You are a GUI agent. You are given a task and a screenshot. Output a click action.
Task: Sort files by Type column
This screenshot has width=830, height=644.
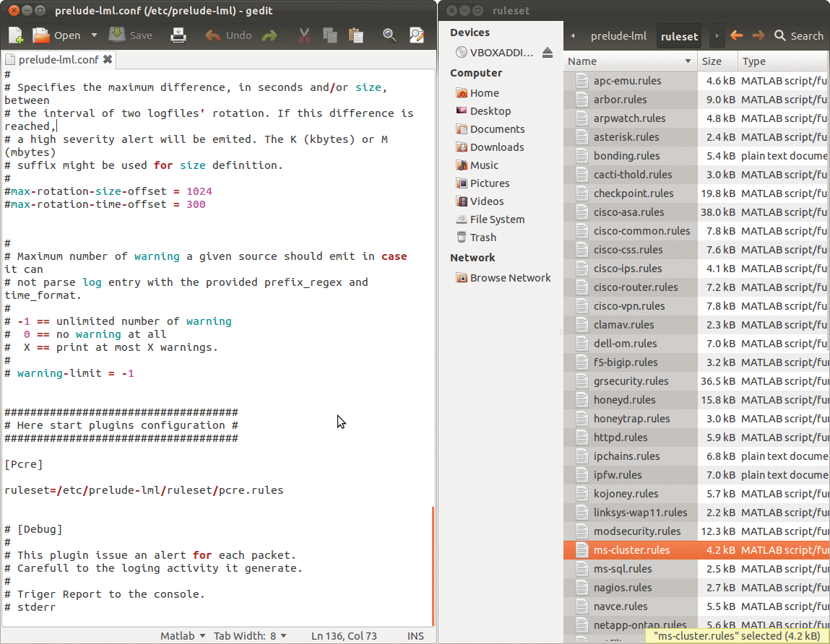click(784, 61)
